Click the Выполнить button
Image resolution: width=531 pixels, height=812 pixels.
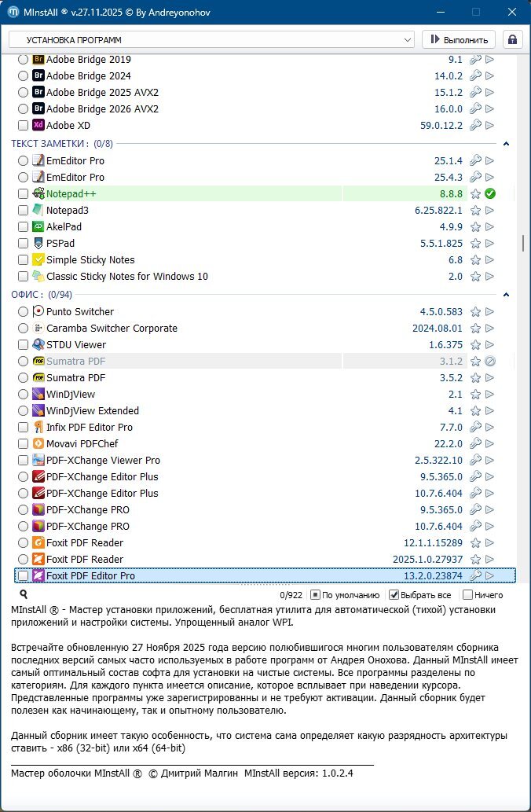pyautogui.click(x=459, y=39)
